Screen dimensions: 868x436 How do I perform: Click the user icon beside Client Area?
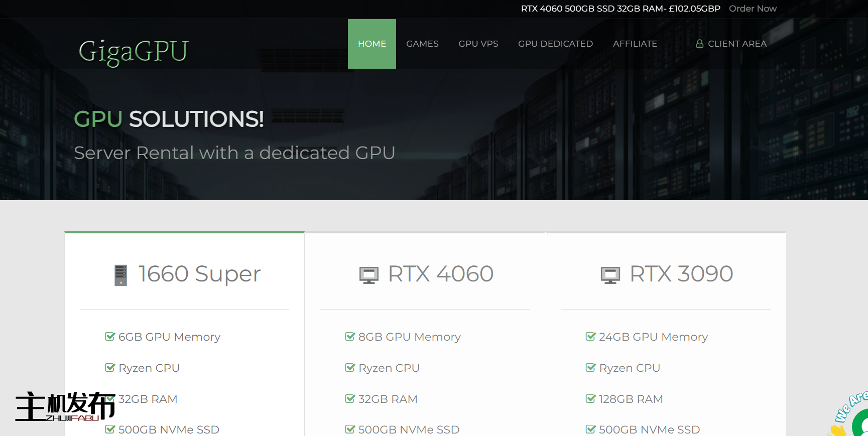pyautogui.click(x=699, y=44)
